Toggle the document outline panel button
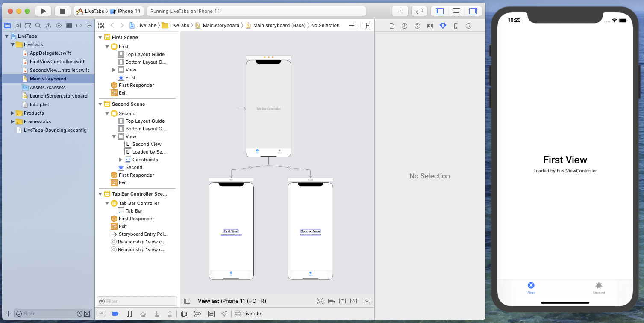The image size is (644, 323). 187,301
